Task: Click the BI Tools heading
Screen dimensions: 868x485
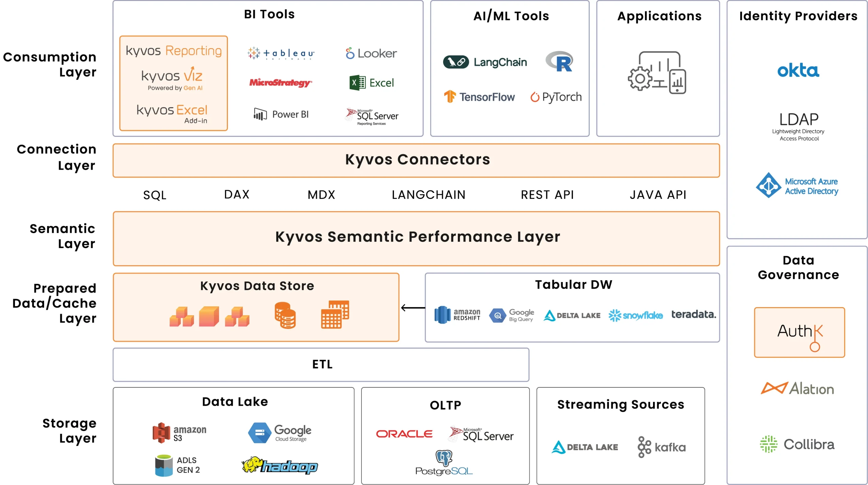Action: [269, 14]
